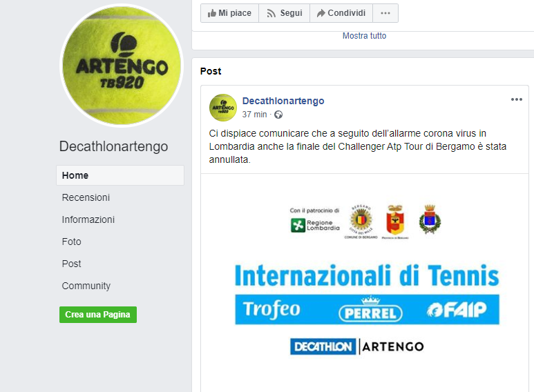Open the post options ellipsis menu
534x392 pixels.
click(x=516, y=99)
